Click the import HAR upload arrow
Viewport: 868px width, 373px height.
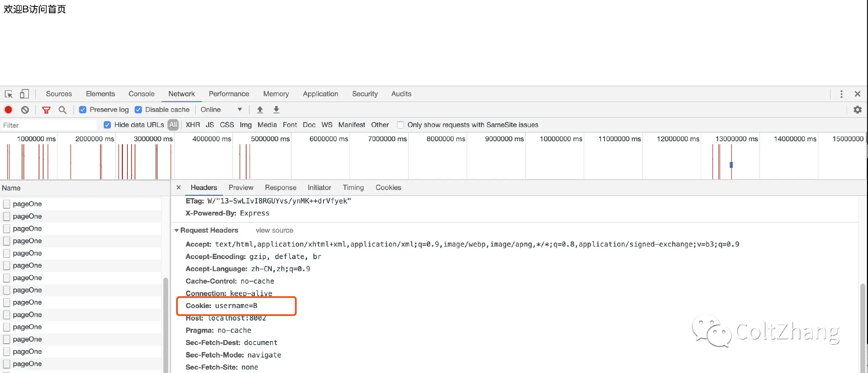tap(260, 110)
